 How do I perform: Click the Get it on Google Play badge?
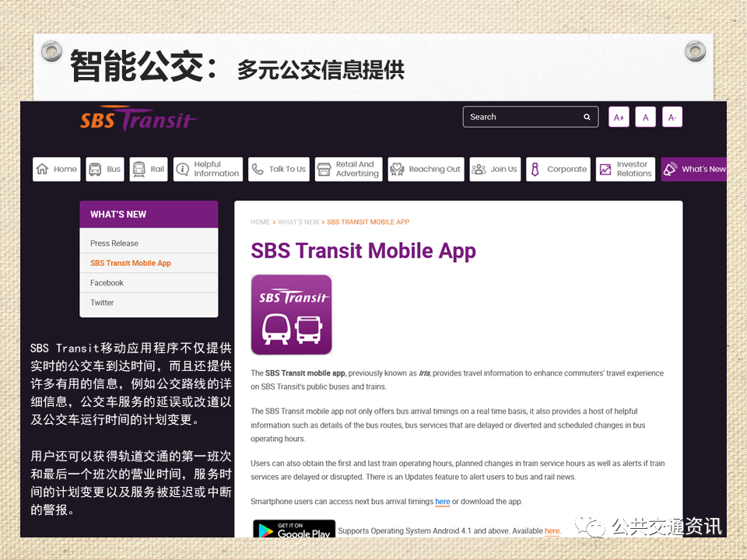[294, 529]
